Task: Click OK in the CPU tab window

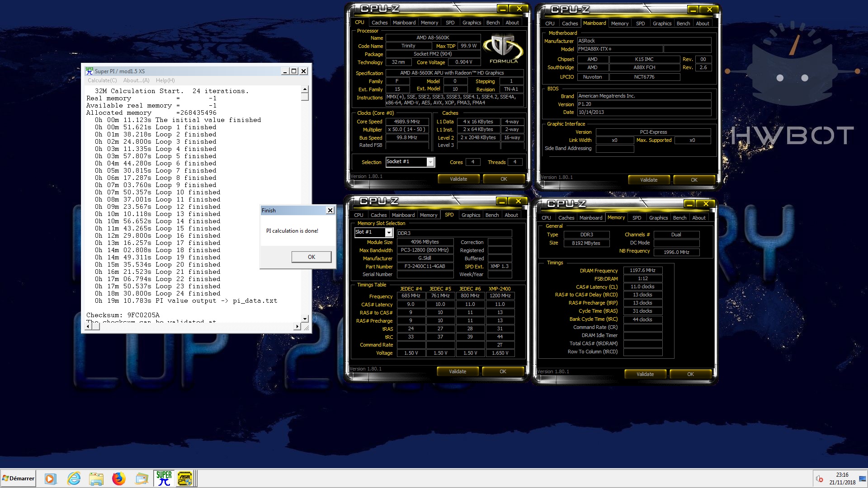Action: point(504,179)
